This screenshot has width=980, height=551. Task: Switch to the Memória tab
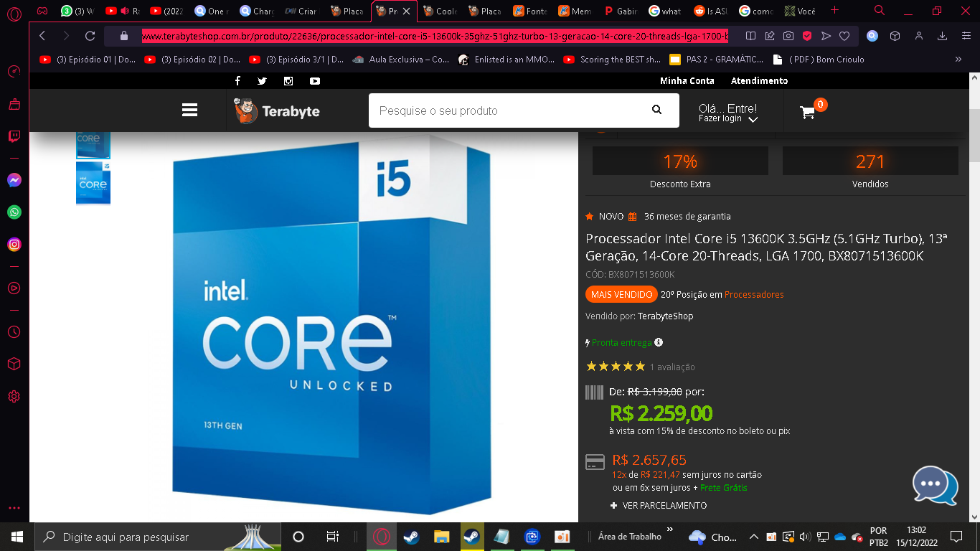click(575, 11)
